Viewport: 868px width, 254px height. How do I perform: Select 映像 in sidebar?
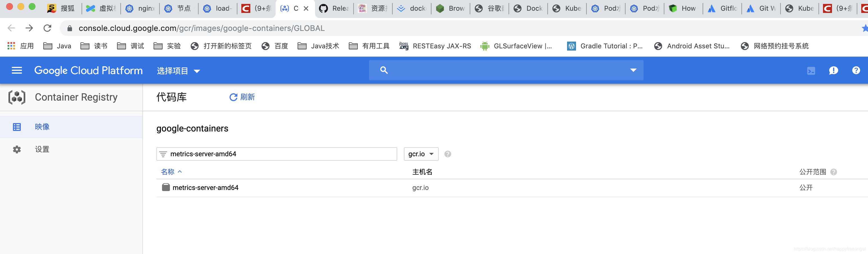tap(71, 127)
